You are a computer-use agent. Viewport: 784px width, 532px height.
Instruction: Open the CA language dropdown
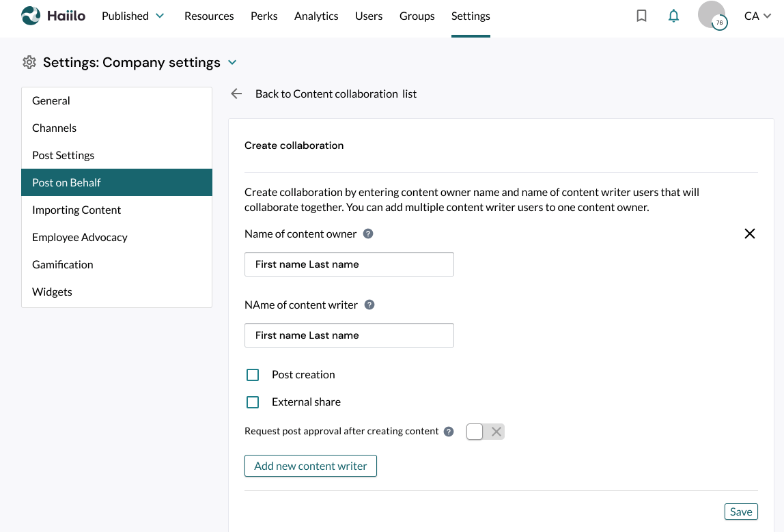pyautogui.click(x=757, y=16)
